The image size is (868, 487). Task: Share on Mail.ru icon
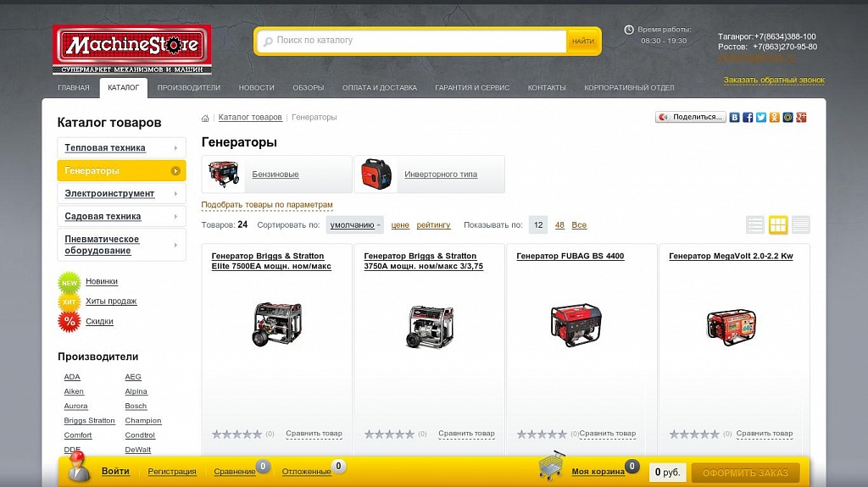click(x=787, y=118)
